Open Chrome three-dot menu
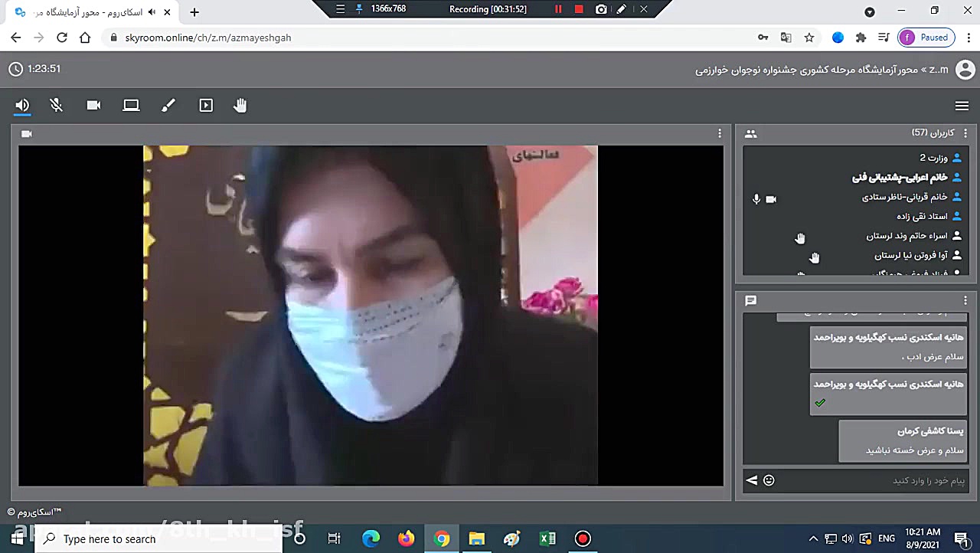This screenshot has height=553, width=980. [967, 38]
